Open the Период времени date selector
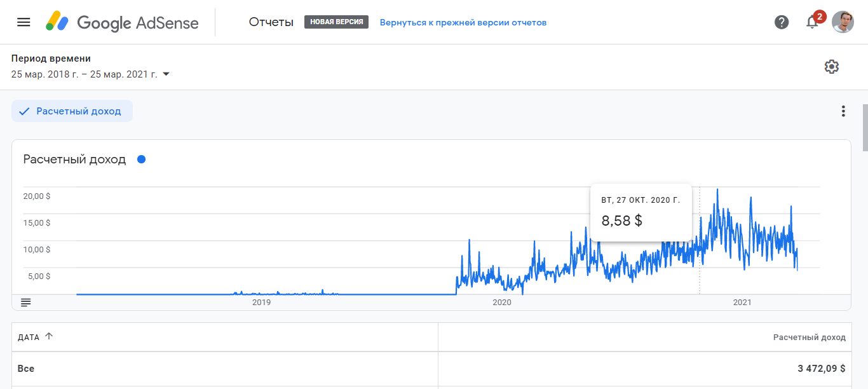The image size is (868, 389). [x=85, y=74]
